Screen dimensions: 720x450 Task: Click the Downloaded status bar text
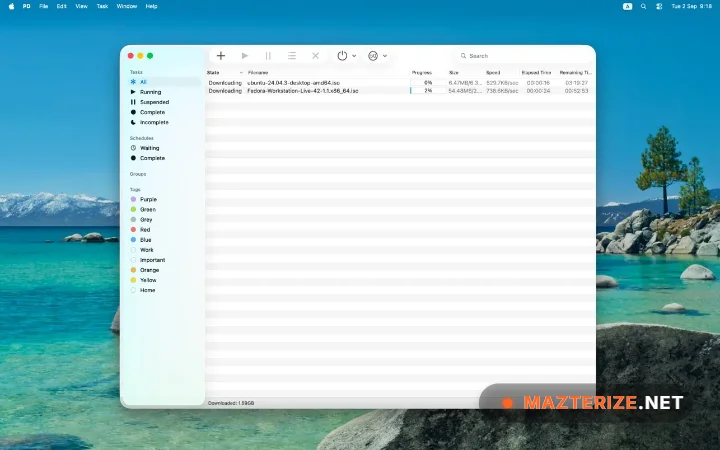231,403
